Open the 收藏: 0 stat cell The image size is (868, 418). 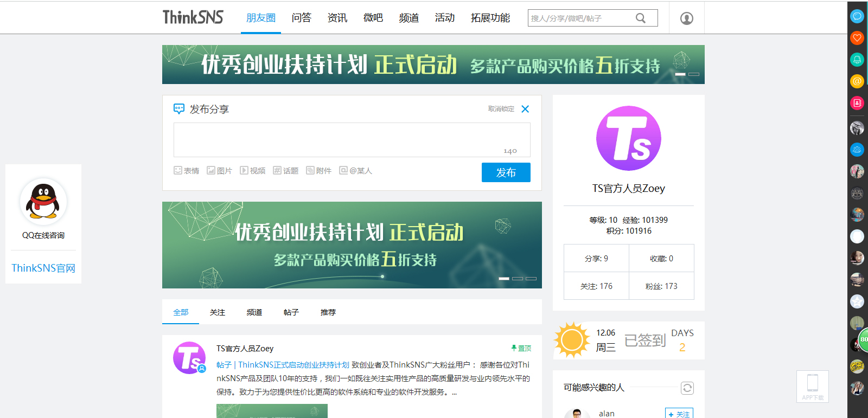point(662,259)
